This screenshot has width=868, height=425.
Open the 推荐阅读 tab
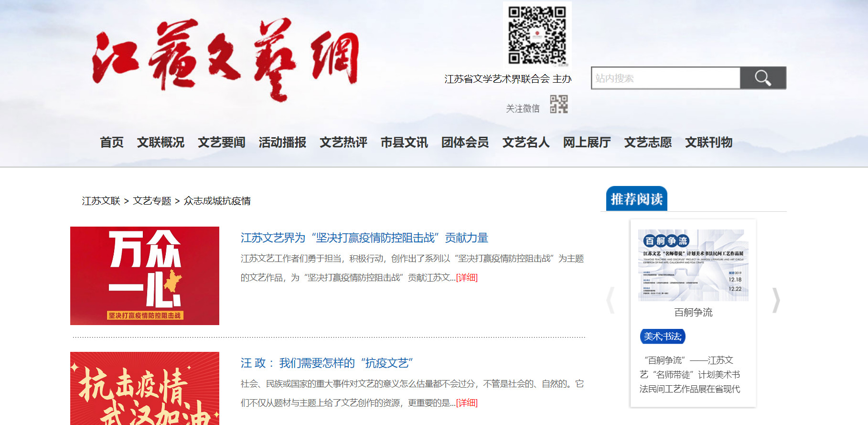tap(636, 199)
